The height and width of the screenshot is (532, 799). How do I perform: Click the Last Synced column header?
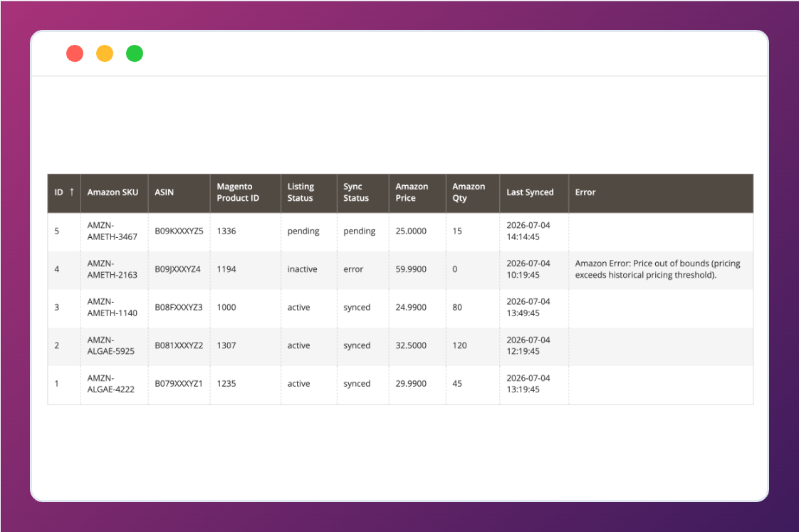click(533, 192)
